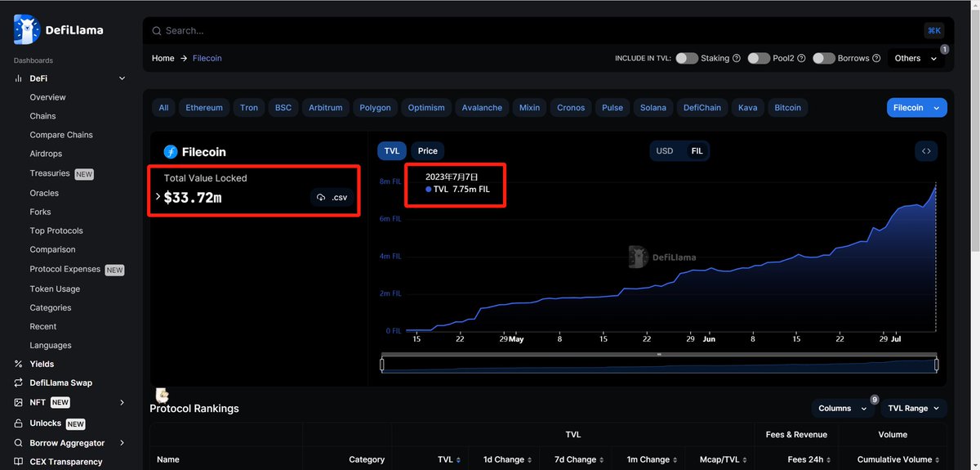Click the Borrows help question icon
The height and width of the screenshot is (470, 980).
(876, 58)
